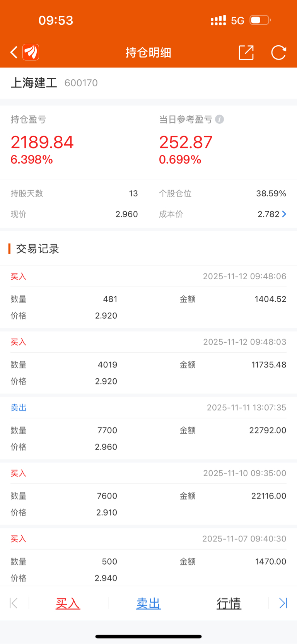Tap info icon beside 当日参考盈亏

click(220, 120)
